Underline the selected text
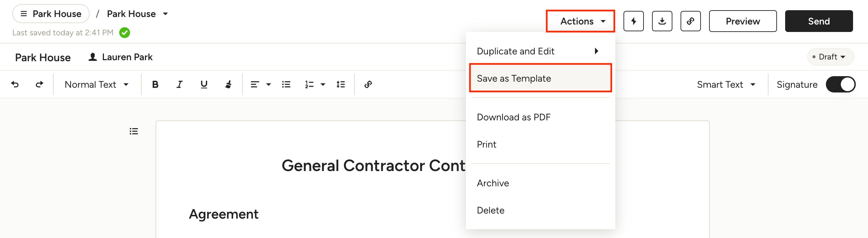 coord(204,84)
